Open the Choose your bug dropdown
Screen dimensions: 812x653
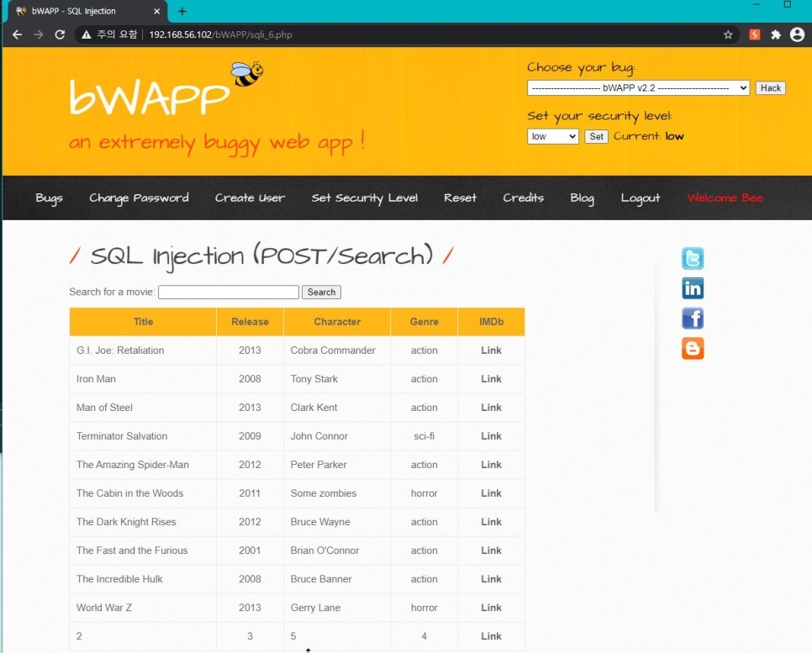(638, 88)
